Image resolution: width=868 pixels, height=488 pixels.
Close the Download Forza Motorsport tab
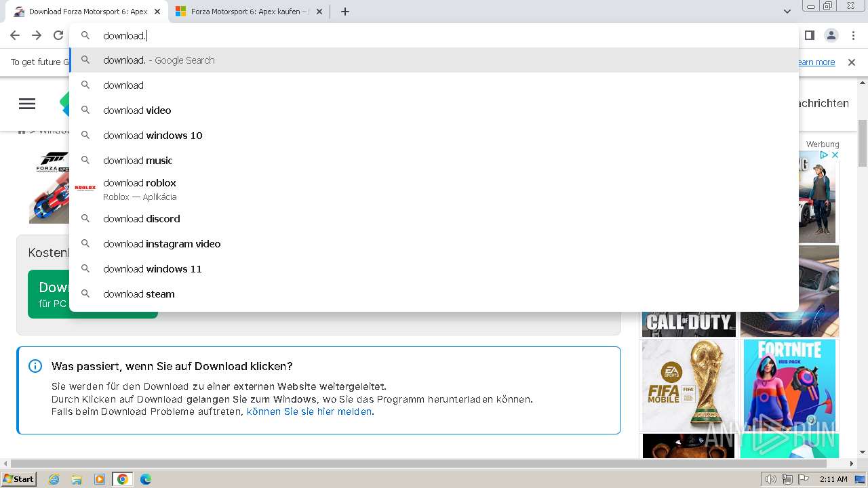coord(157,12)
